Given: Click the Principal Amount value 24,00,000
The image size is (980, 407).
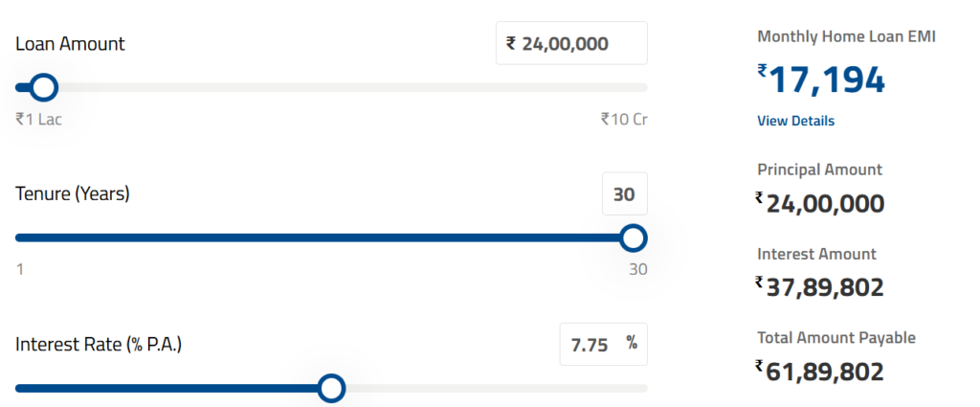Looking at the screenshot, I should point(825,204).
